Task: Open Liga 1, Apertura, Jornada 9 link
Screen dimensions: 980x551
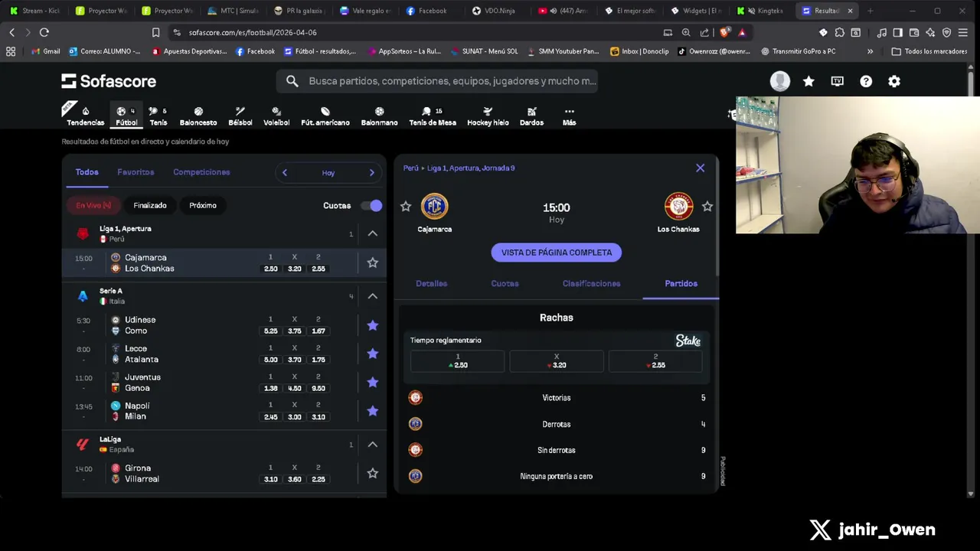Action: (x=471, y=168)
